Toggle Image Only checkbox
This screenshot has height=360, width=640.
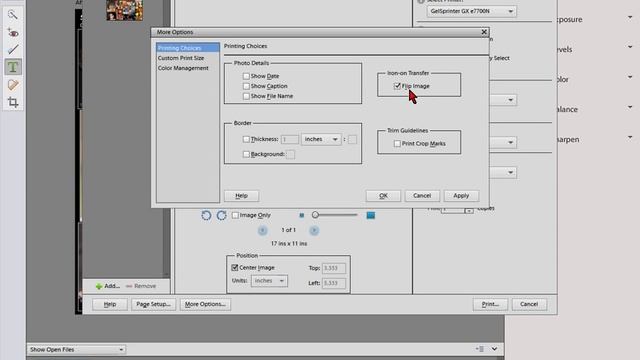click(x=235, y=215)
